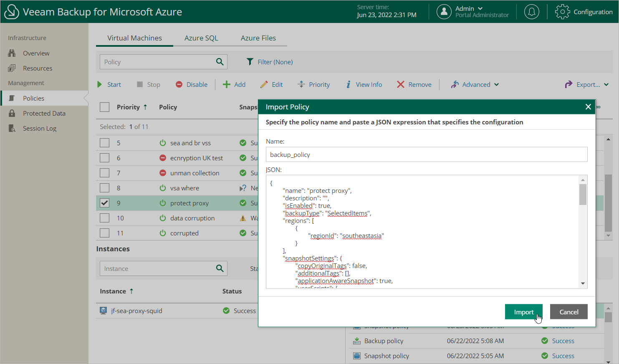Check the box for 'data corruption' policy

tap(105, 218)
